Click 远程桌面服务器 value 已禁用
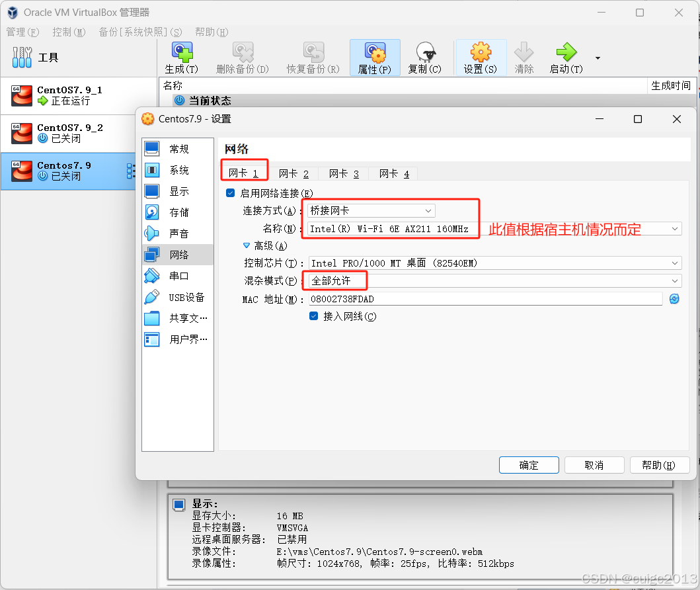 292,540
